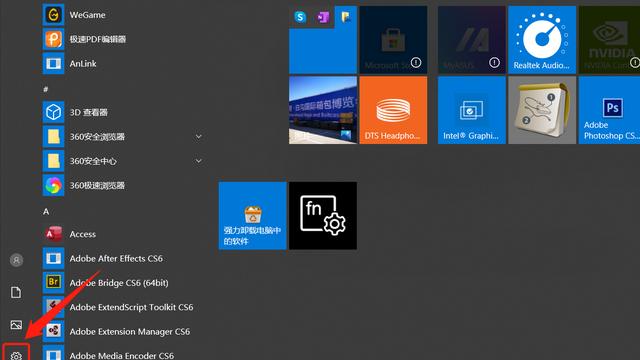Screen dimensions: 640x360
Task: Click 'Adobe After Effects CS6' text
Action: point(116,258)
